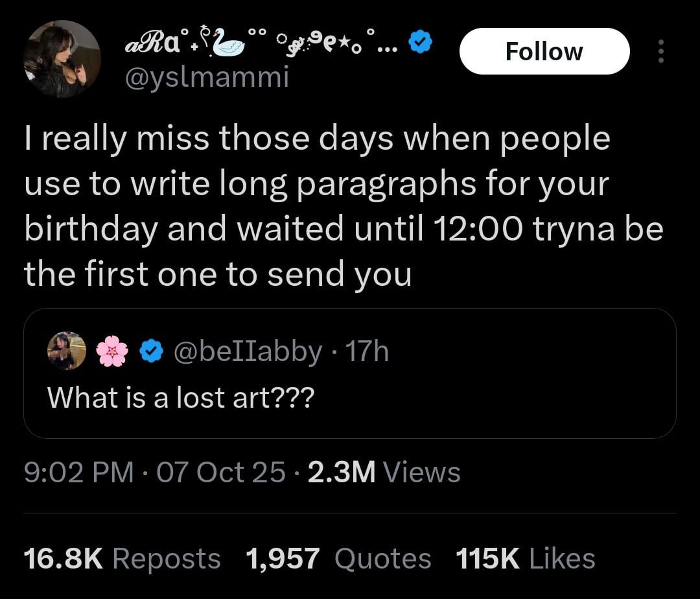Click the 07 Oct 25 date

click(220, 473)
